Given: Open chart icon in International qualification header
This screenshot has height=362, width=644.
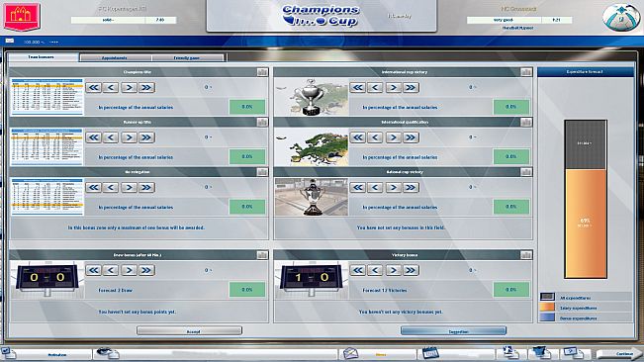Looking at the screenshot, I should tap(526, 123).
